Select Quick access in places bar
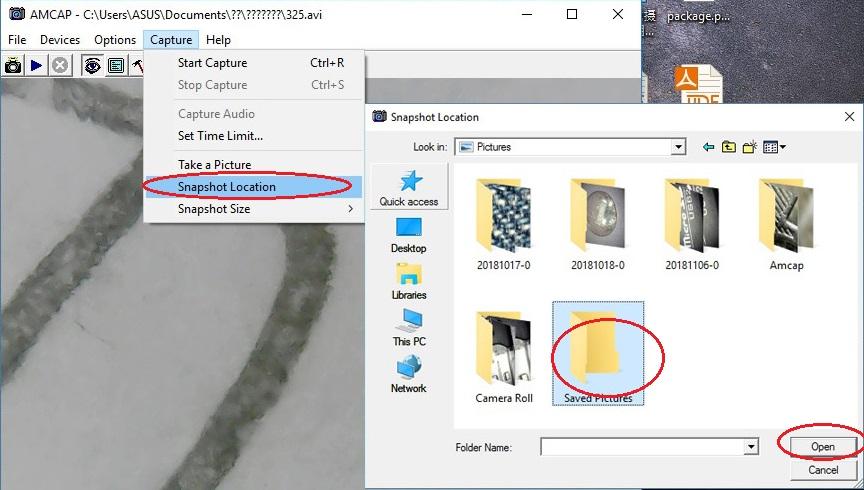The image size is (864, 490). pos(409,187)
